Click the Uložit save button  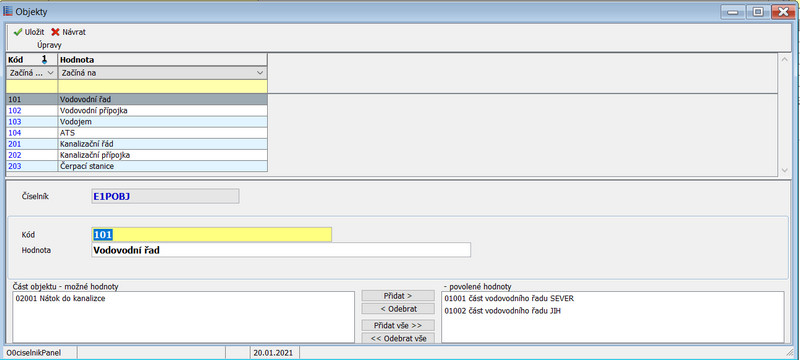coord(29,32)
